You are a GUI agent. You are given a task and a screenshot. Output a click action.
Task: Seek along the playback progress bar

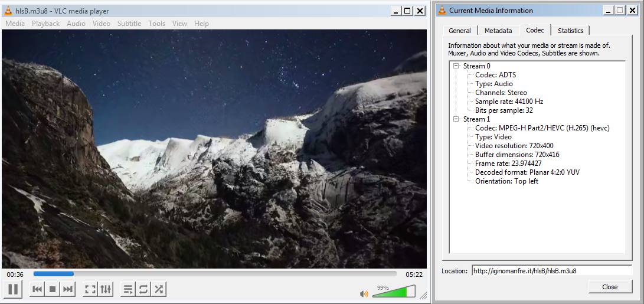[x=215, y=274]
